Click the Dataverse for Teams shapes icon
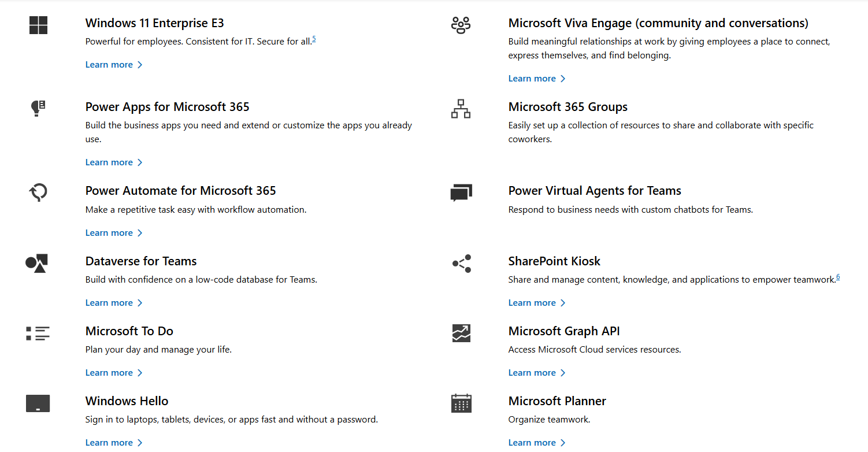 click(38, 263)
